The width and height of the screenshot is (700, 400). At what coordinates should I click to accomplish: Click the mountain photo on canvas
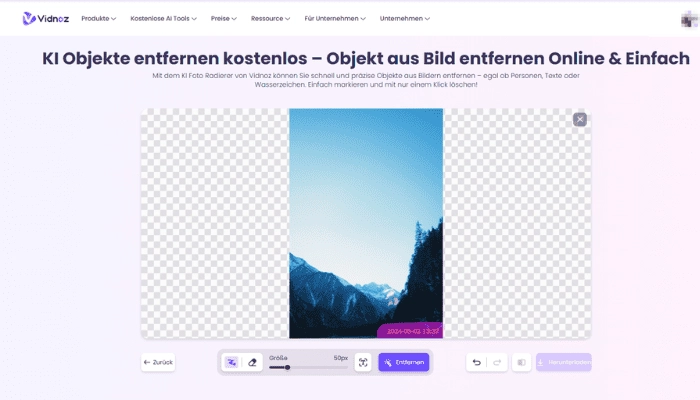pyautogui.click(x=366, y=223)
